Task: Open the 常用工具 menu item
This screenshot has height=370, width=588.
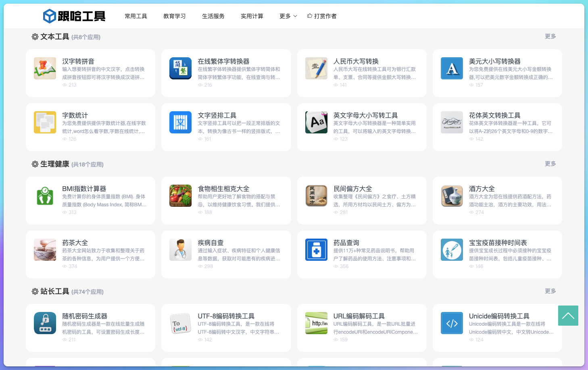Action: pyautogui.click(x=136, y=16)
